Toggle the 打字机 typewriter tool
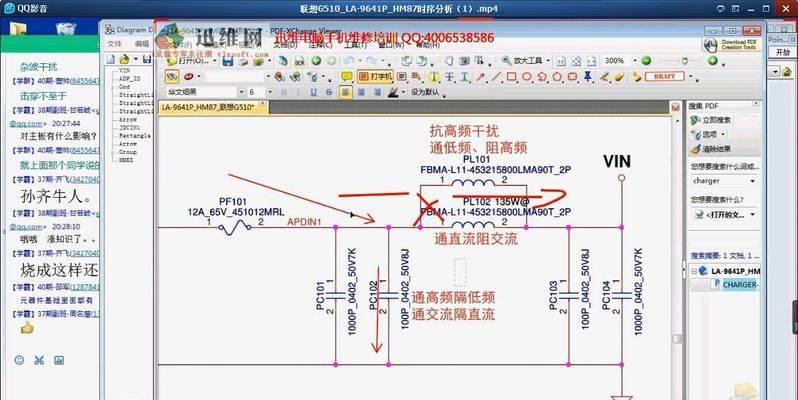The image size is (798, 400). 375,77
